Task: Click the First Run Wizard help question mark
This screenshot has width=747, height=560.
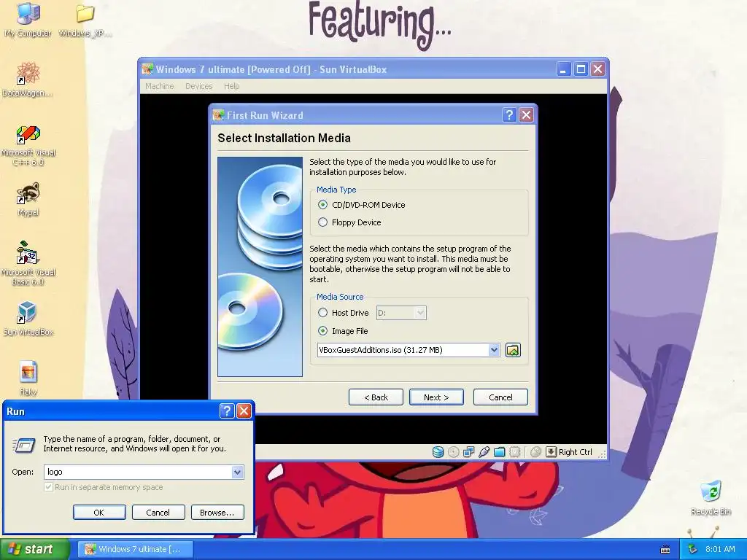Action: 509,114
